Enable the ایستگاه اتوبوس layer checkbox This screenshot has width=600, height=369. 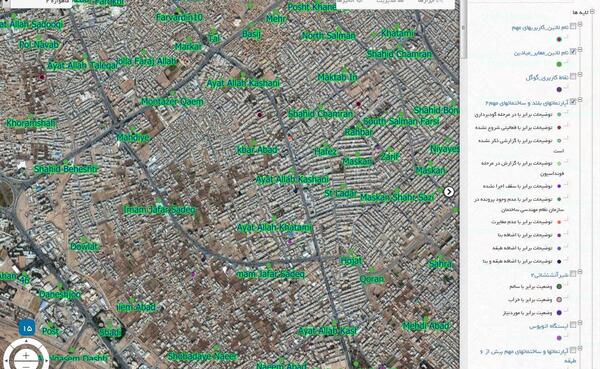[573, 325]
